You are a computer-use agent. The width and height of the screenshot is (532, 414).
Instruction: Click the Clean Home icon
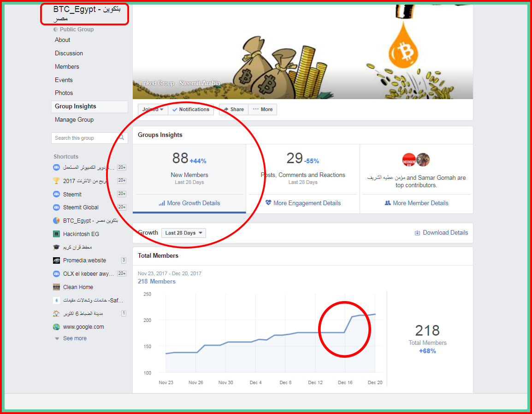pos(56,287)
